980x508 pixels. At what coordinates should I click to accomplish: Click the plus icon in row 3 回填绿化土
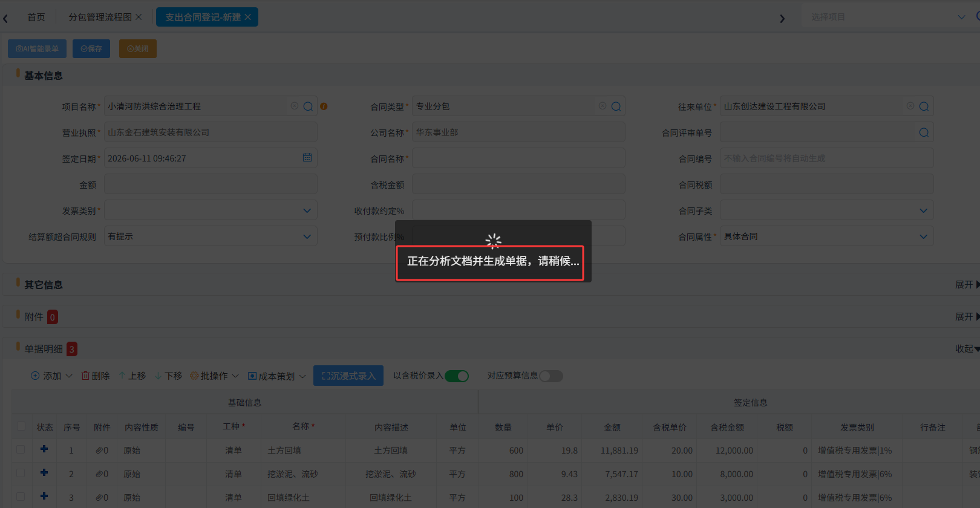[x=44, y=497]
